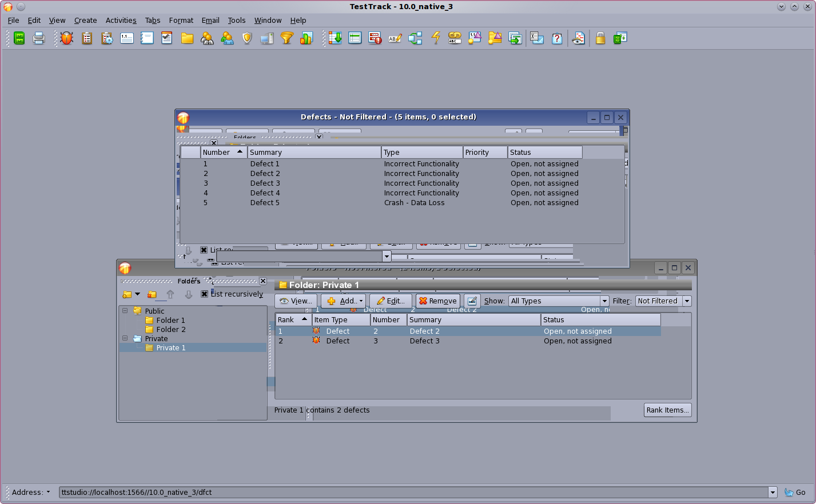Click the security shield toolbar icon

(247, 38)
